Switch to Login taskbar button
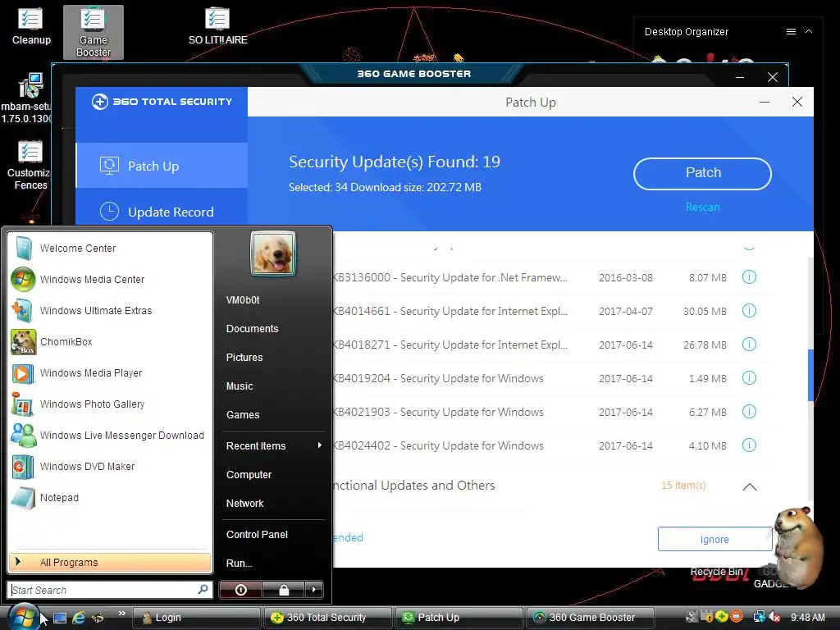 coord(195,618)
